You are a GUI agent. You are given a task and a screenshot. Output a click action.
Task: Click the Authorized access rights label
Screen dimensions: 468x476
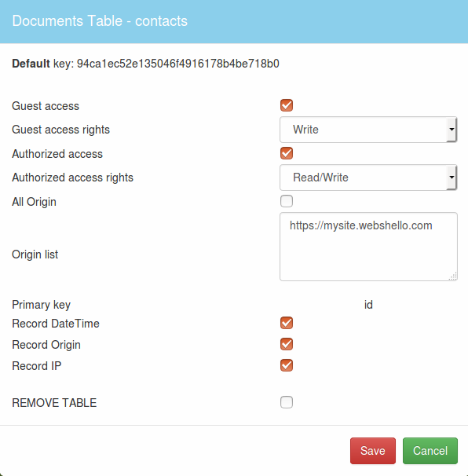coord(72,178)
